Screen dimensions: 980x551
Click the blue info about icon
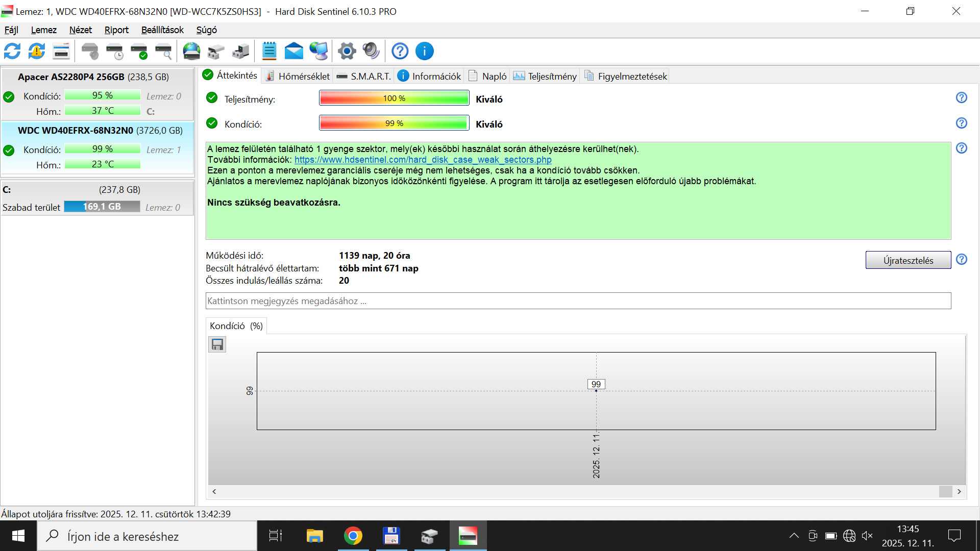point(424,51)
